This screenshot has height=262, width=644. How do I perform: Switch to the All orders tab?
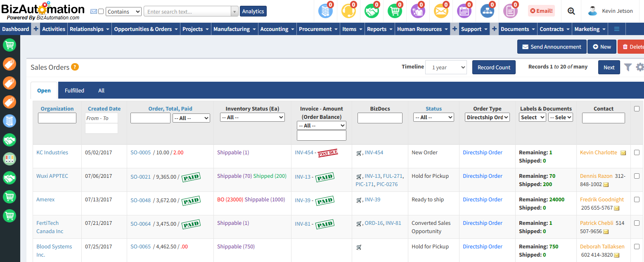pos(101,90)
